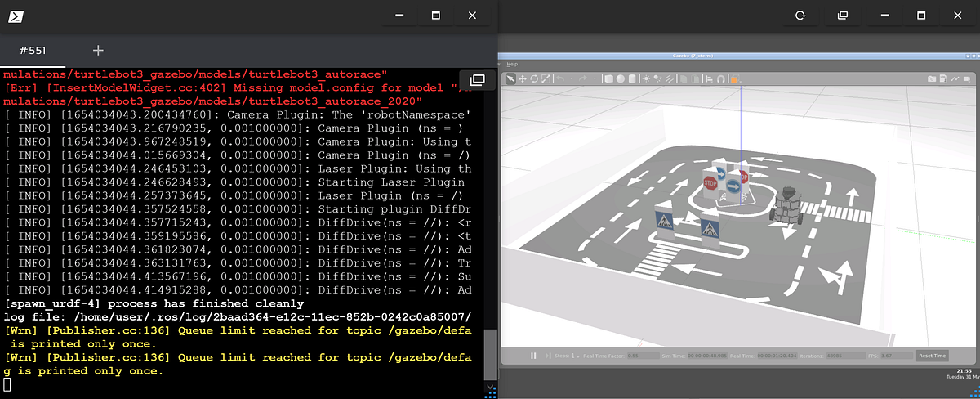
Task: Click the Undo arrow in the Gazebo toolbar
Action: (560, 78)
